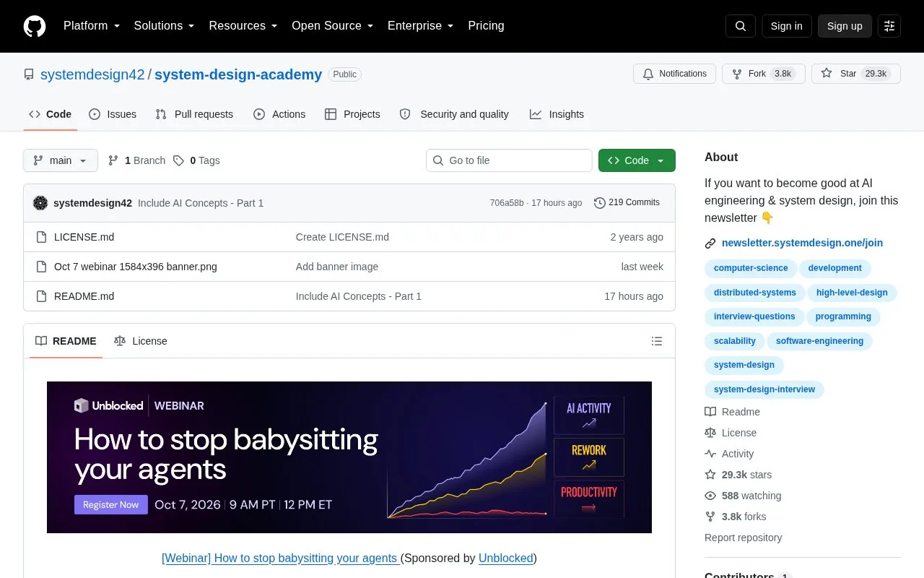Image resolution: width=924 pixels, height=578 pixels.
Task: Open the systemdesign42 owner link
Action: point(92,74)
